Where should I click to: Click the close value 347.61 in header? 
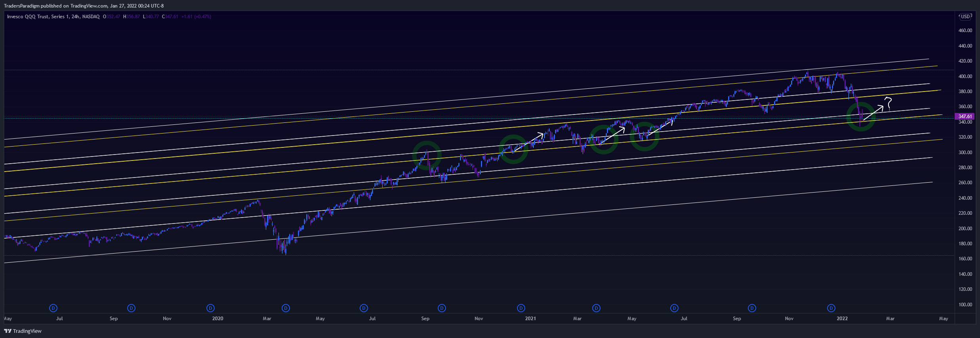click(x=172, y=17)
